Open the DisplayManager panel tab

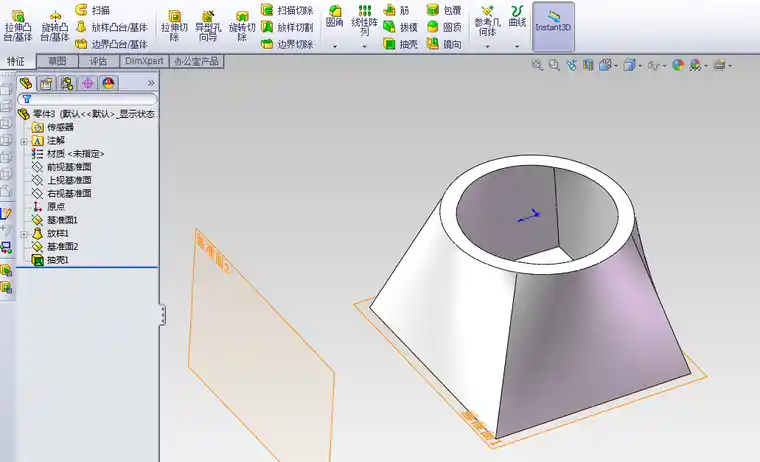pos(108,83)
